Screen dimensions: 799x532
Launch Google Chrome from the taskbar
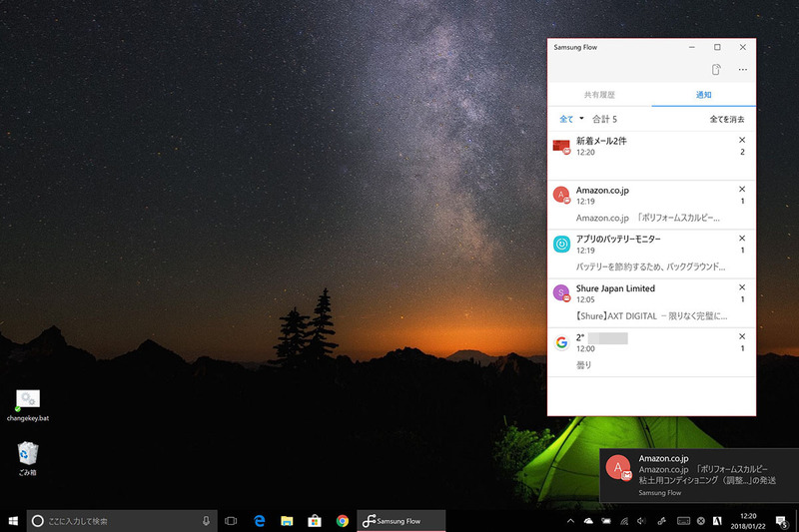343,521
